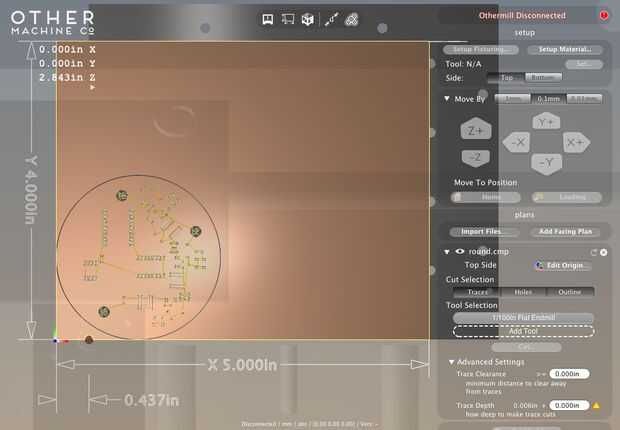Toggle Traces in Cut Selection
The height and width of the screenshot is (430, 620).
[477, 292]
